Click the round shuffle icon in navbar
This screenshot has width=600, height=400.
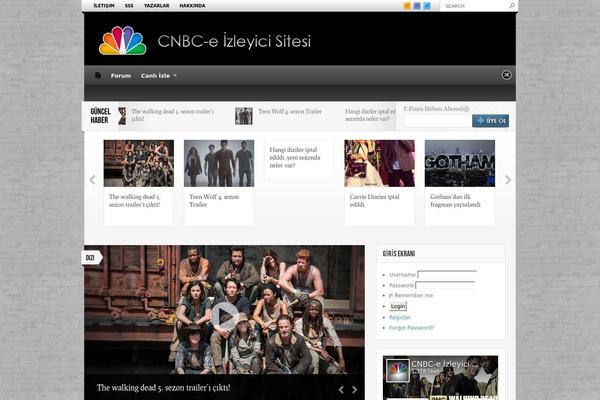point(506,75)
